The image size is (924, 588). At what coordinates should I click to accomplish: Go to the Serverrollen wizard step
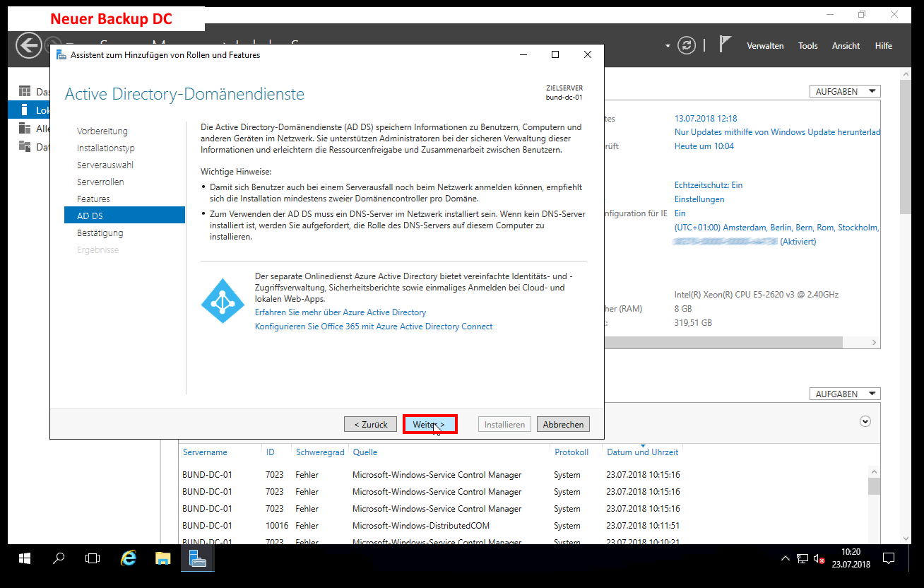point(100,182)
